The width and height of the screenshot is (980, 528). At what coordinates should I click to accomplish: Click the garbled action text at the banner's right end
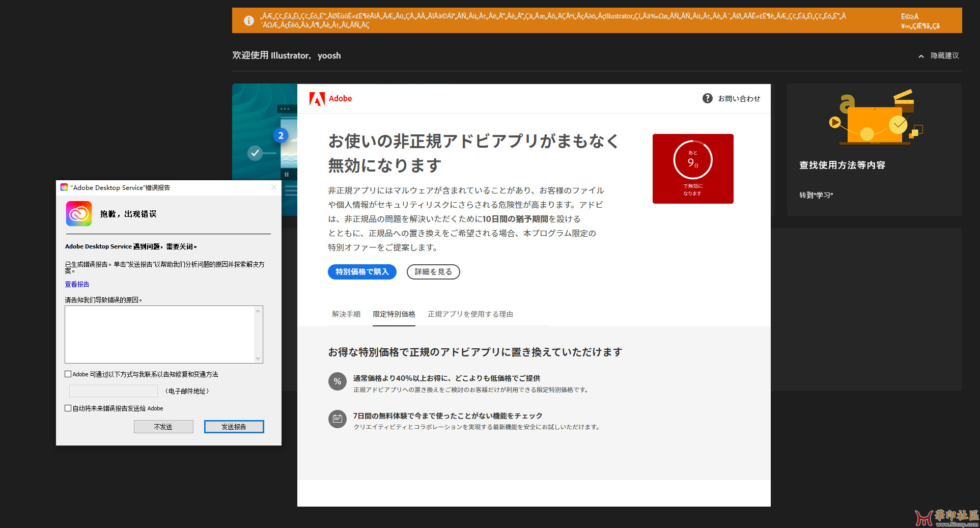click(x=920, y=21)
